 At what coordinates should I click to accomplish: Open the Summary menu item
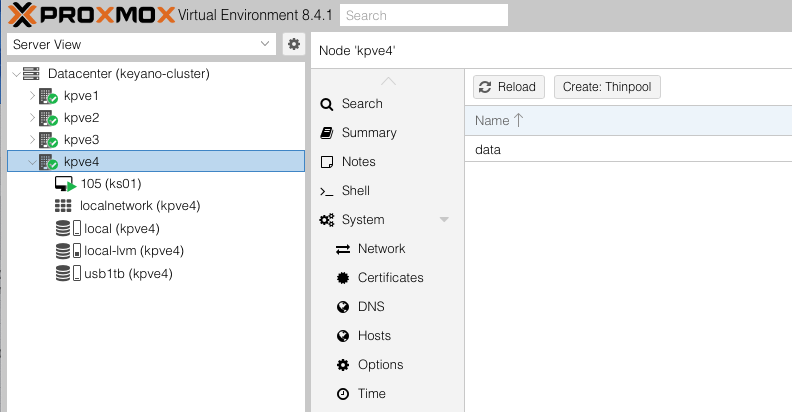(369, 133)
